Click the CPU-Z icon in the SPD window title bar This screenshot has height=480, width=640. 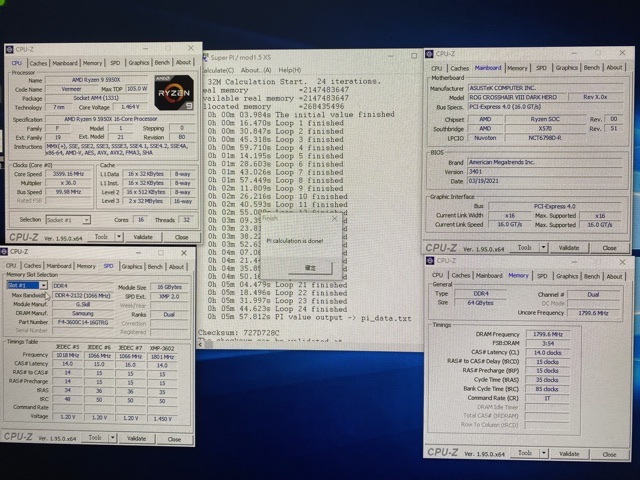point(4,251)
